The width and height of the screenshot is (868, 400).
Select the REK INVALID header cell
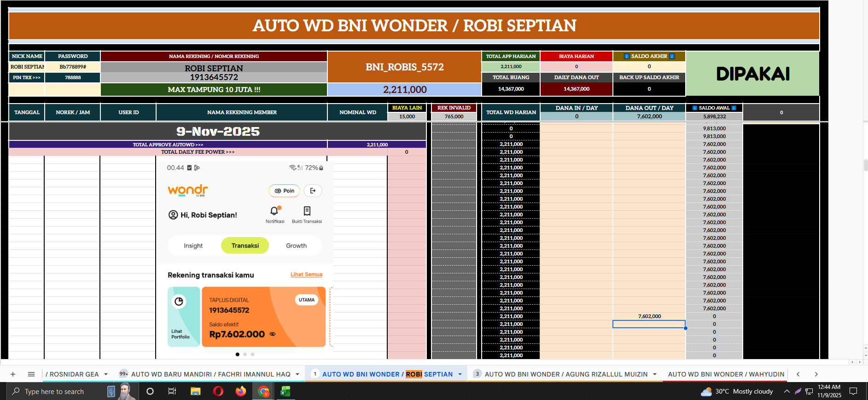pos(454,108)
